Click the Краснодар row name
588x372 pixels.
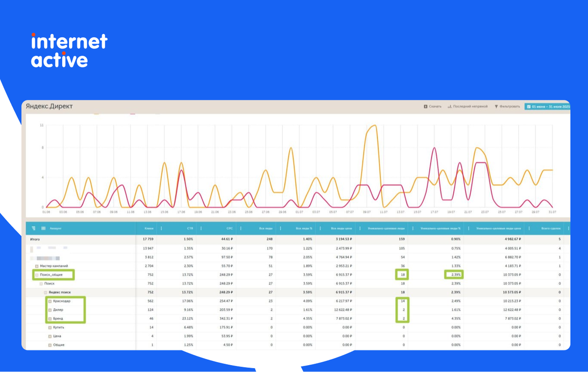(62, 301)
